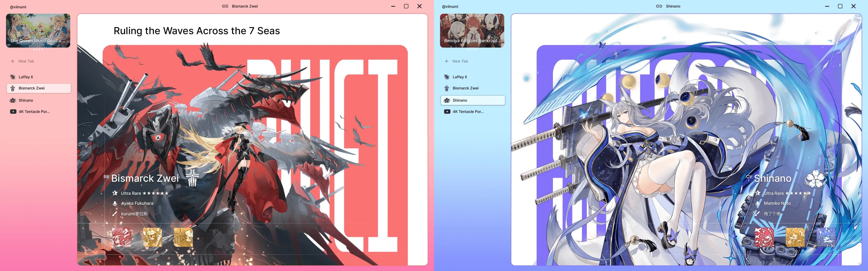Viewport: 868px width, 271px height.
Task: Click the plus icon for New Tab in pink window
Action: point(12,61)
